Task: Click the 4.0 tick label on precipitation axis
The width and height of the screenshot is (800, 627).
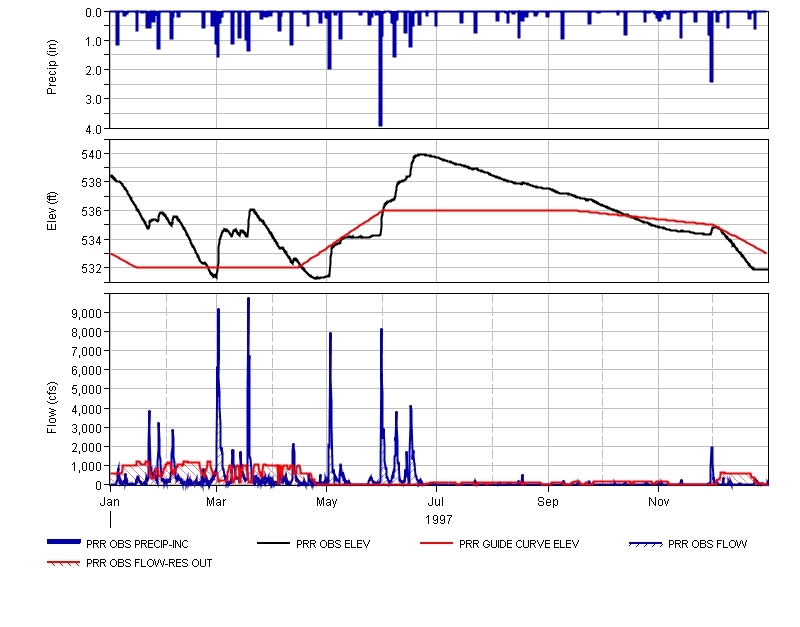Action: [x=94, y=129]
